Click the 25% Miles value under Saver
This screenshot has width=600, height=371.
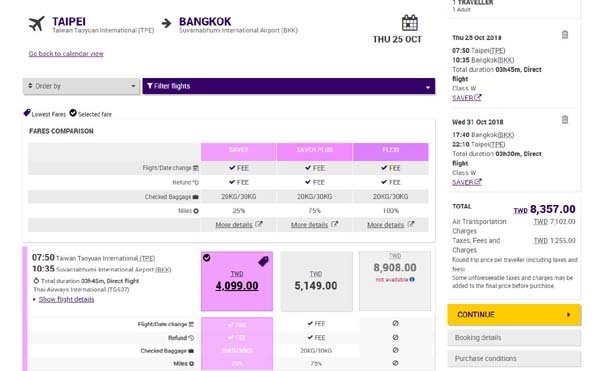(x=239, y=211)
